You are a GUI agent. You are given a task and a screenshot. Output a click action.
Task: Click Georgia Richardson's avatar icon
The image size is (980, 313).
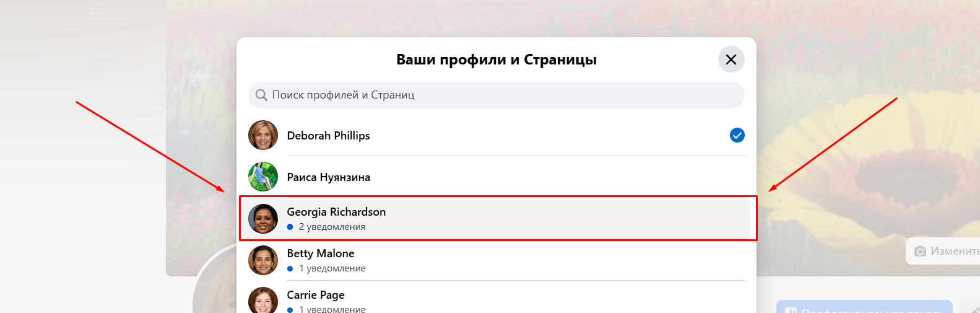(263, 219)
